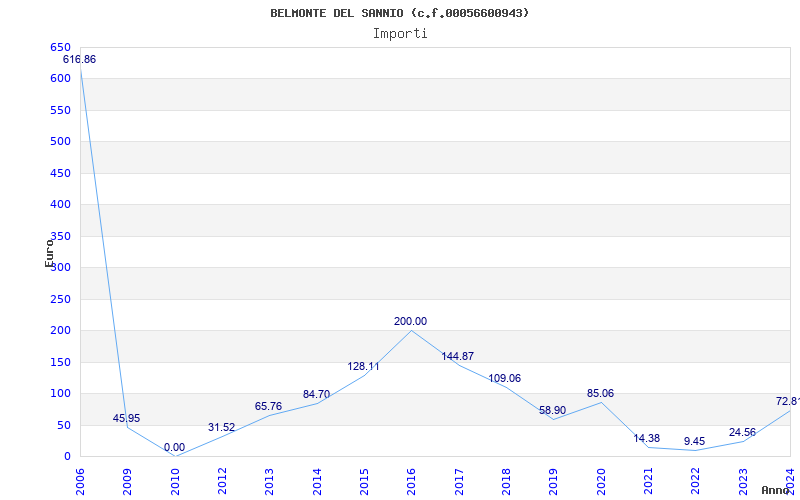Screen dimensions: 800x500
Task: Click the 2019 year axis label
Action: click(553, 482)
